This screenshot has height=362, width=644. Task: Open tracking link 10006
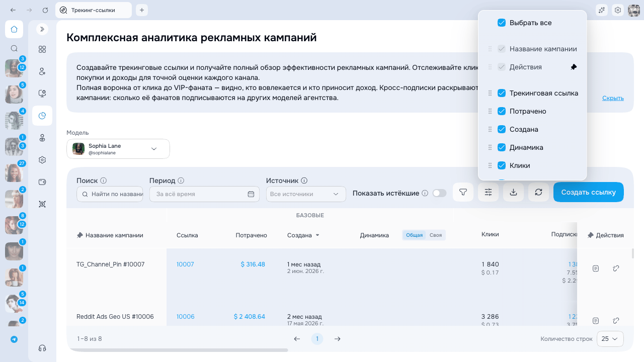click(x=185, y=317)
